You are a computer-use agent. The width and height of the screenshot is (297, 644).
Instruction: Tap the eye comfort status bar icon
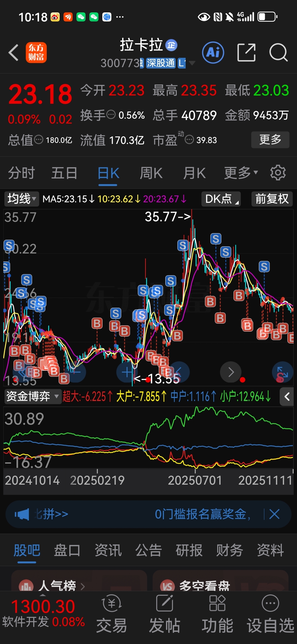pyautogui.click(x=204, y=17)
